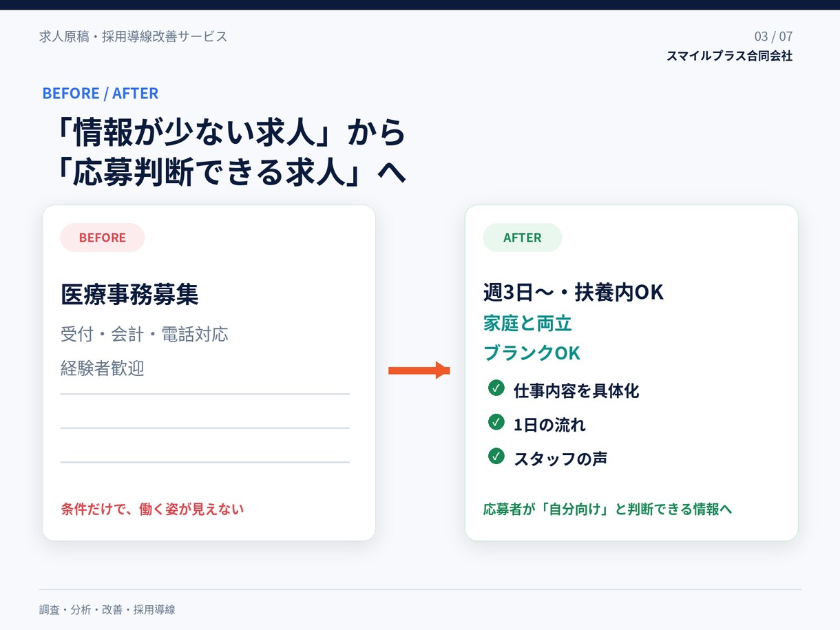Select the header text 求人原稿・採用導線改善サービス

coord(134,36)
